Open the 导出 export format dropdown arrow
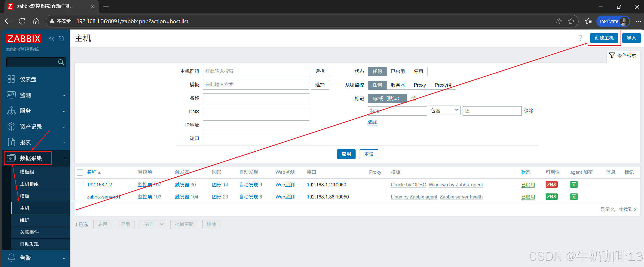644x267 pixels. click(162, 224)
